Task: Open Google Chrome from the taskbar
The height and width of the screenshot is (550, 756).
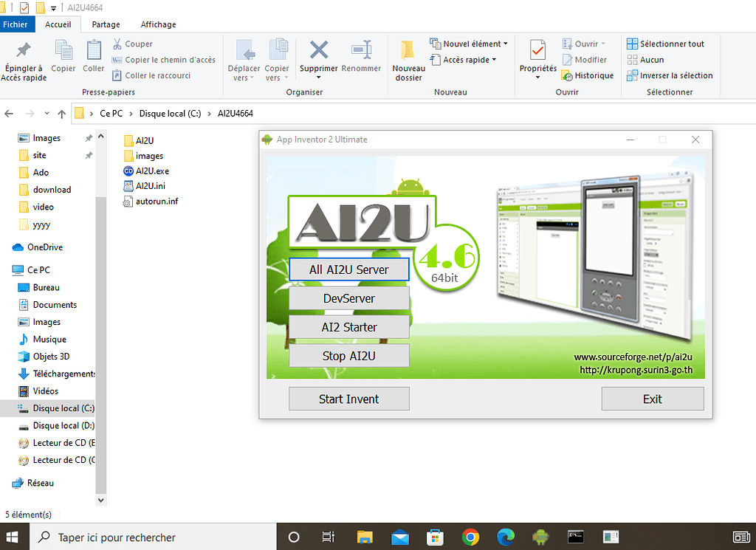Action: (470, 537)
